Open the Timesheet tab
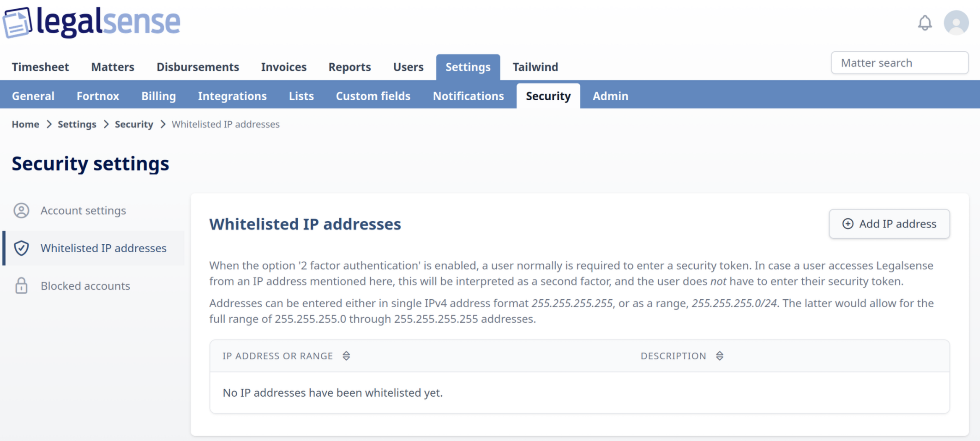This screenshot has height=441, width=980. click(x=40, y=67)
